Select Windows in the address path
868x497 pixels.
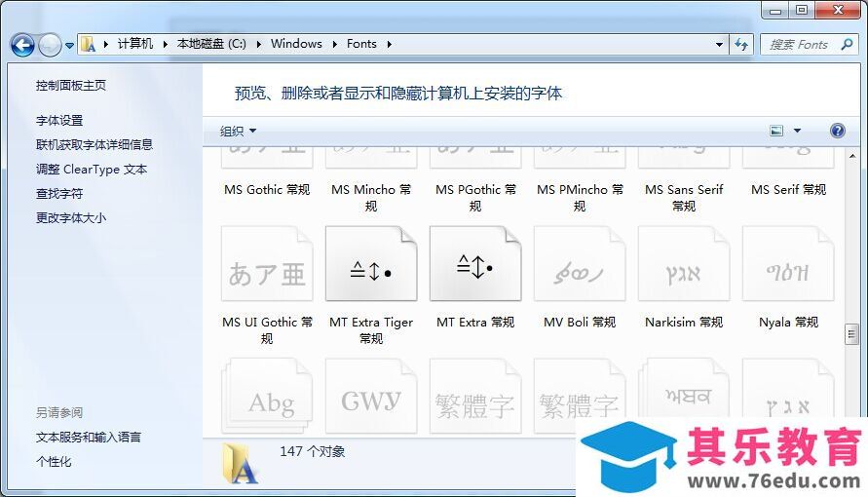[x=296, y=44]
